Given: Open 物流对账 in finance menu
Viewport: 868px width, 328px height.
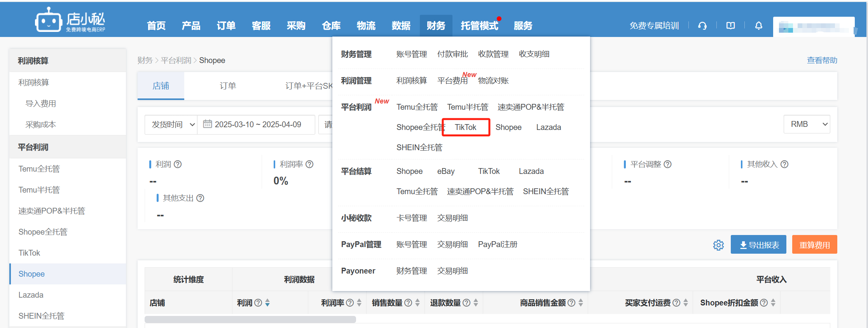Looking at the screenshot, I should coord(493,81).
